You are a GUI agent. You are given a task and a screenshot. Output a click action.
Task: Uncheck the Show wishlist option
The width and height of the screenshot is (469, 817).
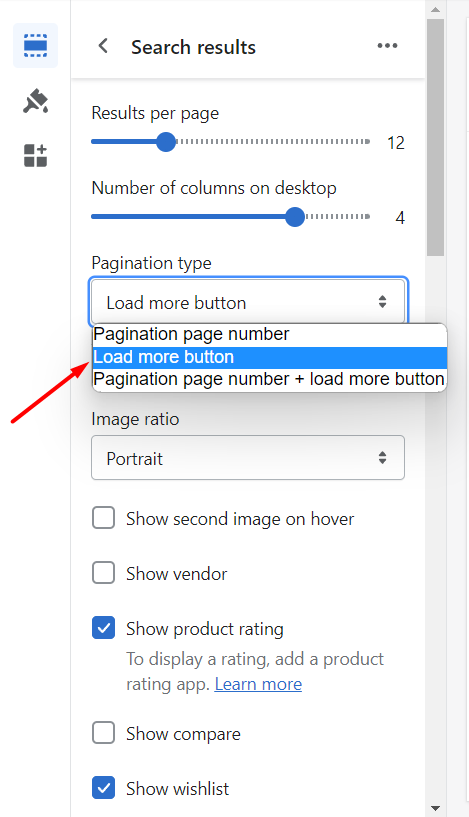click(x=104, y=788)
